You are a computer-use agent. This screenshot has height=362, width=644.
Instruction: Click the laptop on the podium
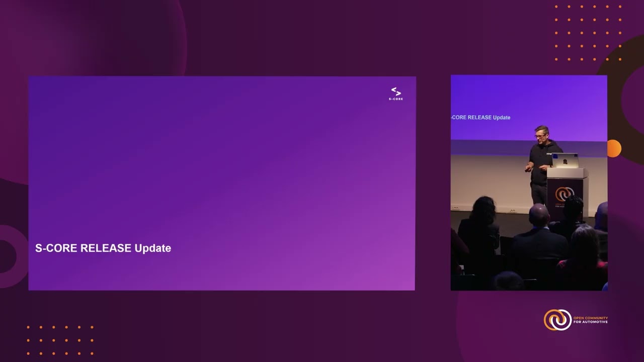click(x=566, y=160)
